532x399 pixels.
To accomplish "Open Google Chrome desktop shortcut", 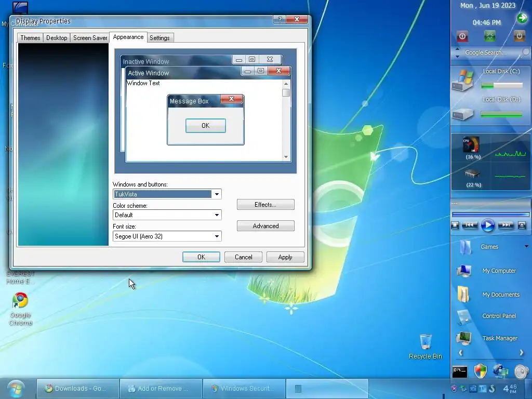I will click(20, 309).
